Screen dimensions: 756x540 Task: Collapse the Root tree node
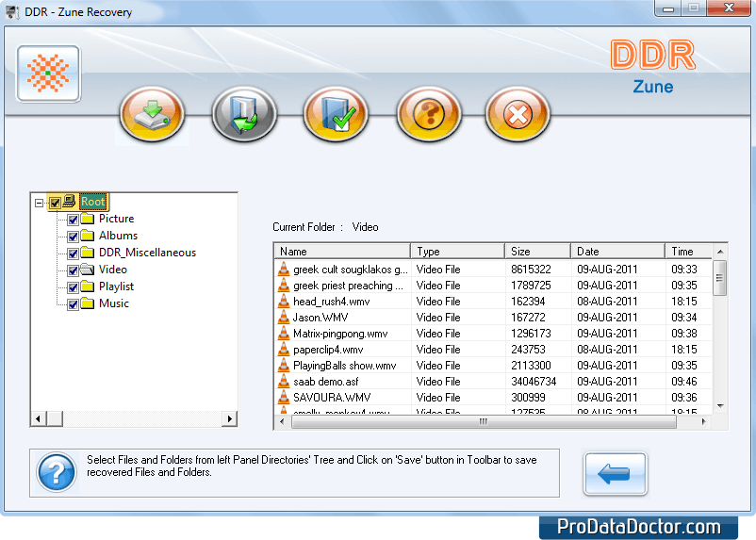39,202
